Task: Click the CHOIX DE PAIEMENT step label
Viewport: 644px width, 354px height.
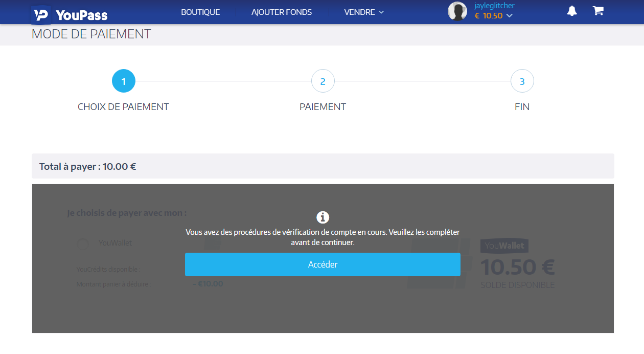Action: pos(123,107)
